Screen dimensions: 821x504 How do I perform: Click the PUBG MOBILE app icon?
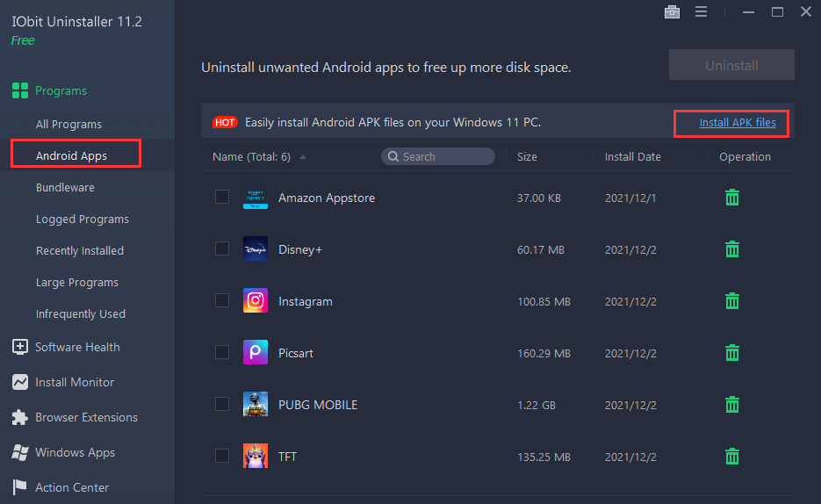click(256, 404)
